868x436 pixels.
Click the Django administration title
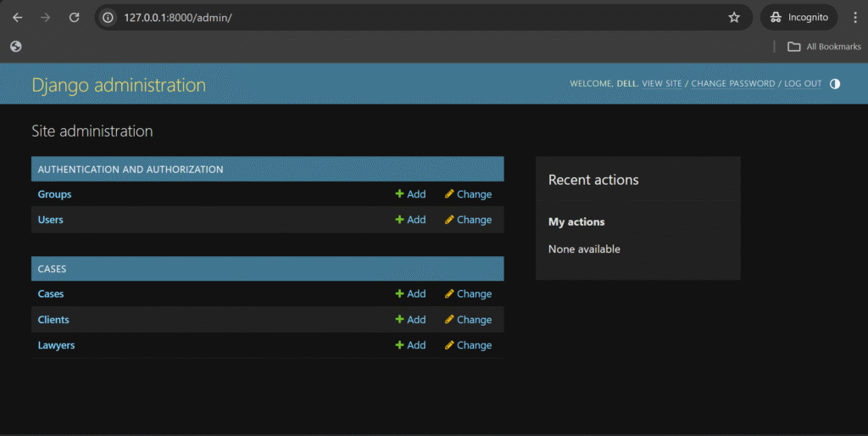119,85
